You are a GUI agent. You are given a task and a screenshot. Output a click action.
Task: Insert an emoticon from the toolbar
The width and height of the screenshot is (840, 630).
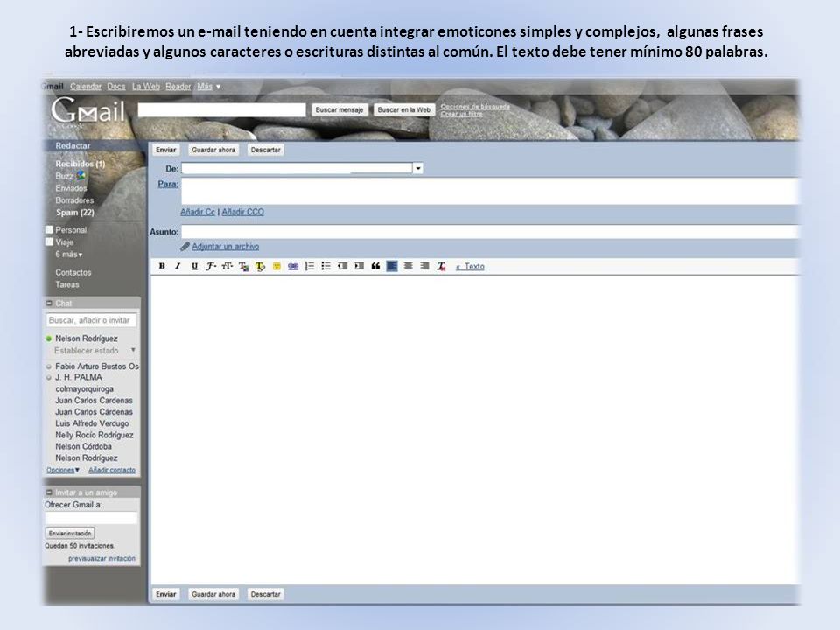coord(276,266)
